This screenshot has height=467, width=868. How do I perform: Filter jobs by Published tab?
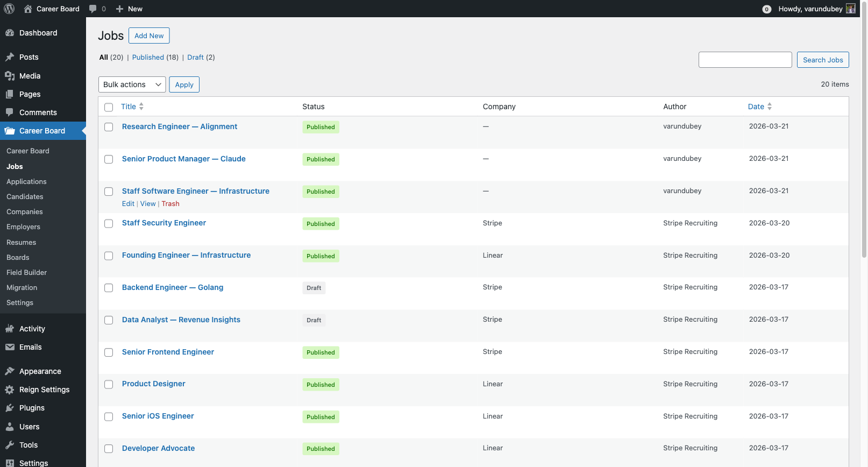tap(148, 58)
